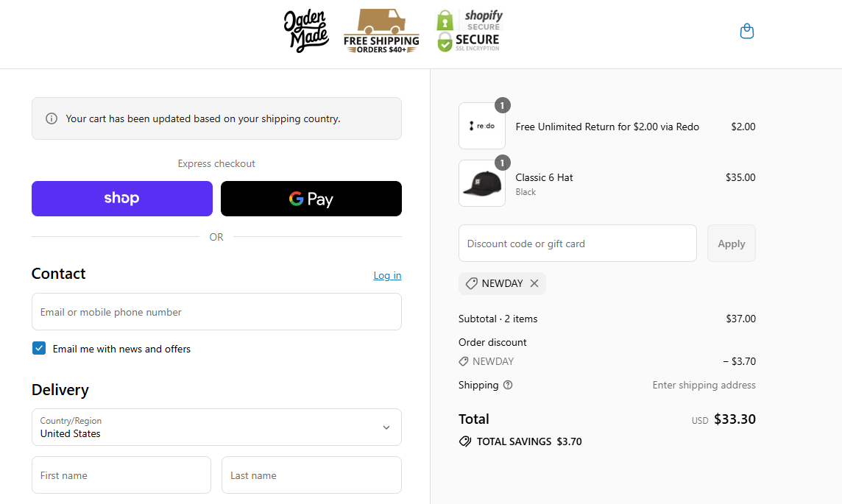
Task: Click the Classic 6 Hat thumbnail
Action: point(482,183)
